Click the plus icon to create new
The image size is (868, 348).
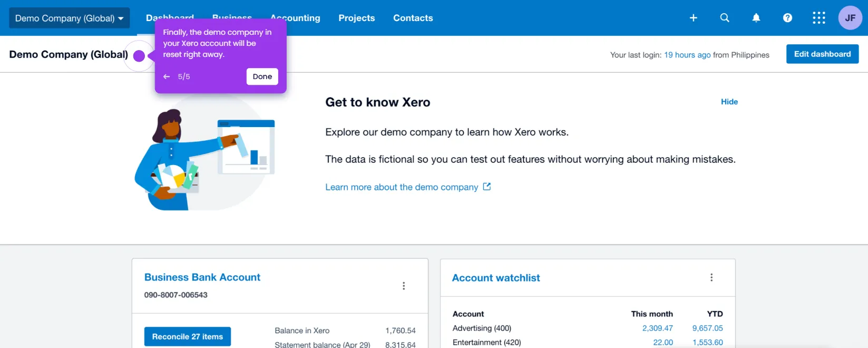694,18
